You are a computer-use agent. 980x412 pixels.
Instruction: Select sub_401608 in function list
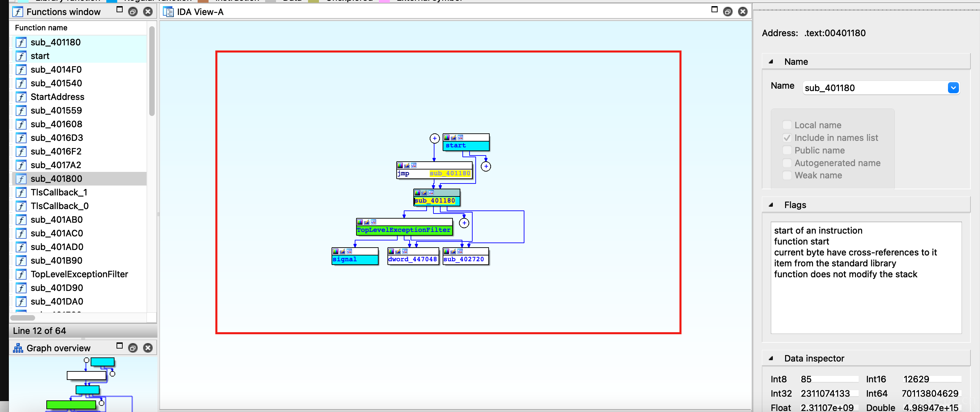click(79, 124)
